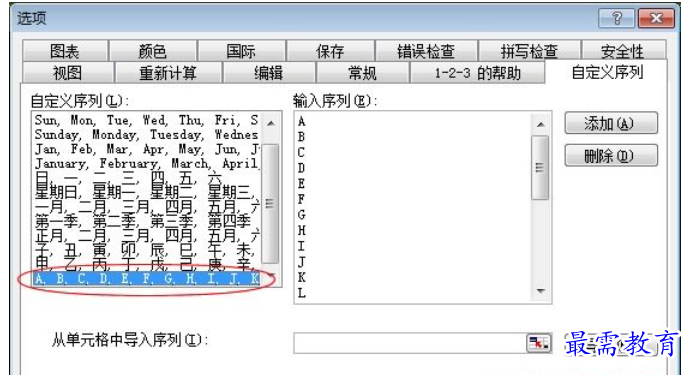687x375 pixels.
Task: Select the 星期日, 星期一 list entry
Action: click(x=147, y=191)
